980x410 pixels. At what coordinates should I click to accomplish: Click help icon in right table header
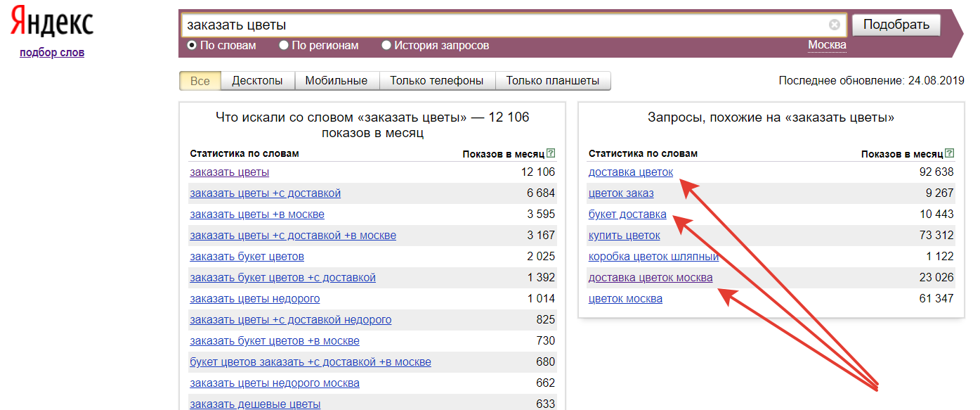click(950, 153)
